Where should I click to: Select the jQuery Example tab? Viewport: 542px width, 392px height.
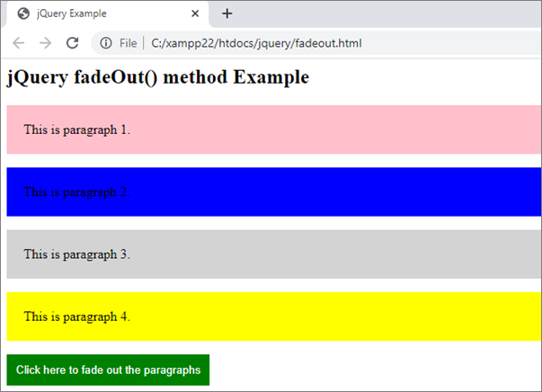tap(107, 13)
